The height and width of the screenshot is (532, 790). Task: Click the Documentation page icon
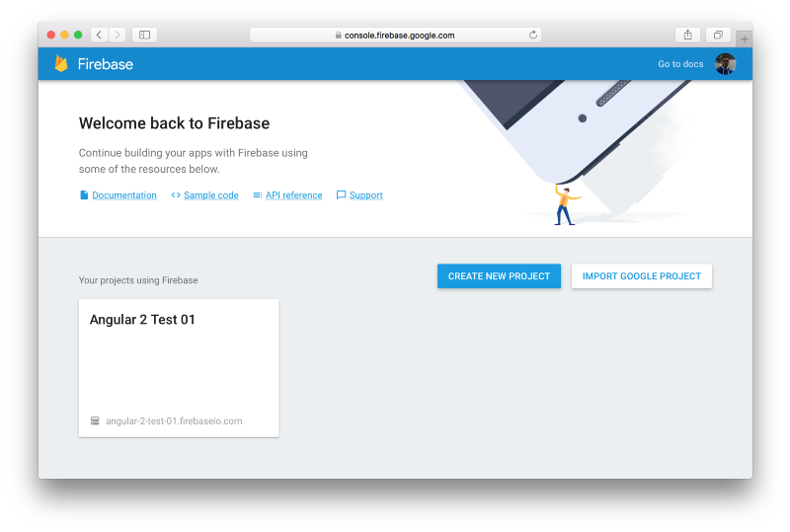tap(84, 195)
